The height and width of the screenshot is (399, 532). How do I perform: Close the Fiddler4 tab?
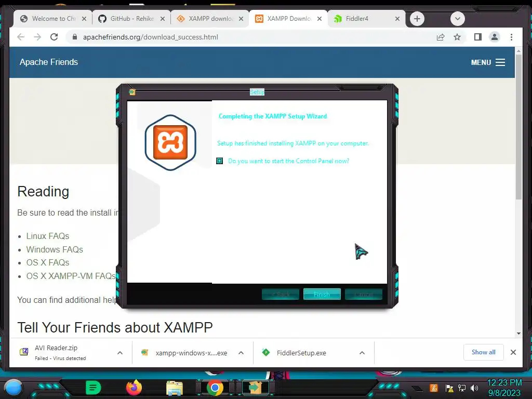point(397,19)
